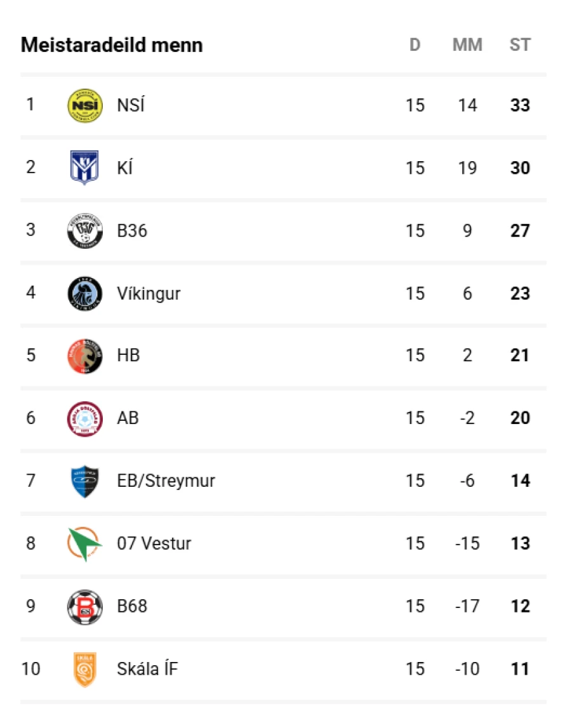Sort by the MM goal difference header
The height and width of the screenshot is (728, 565).
(x=467, y=45)
